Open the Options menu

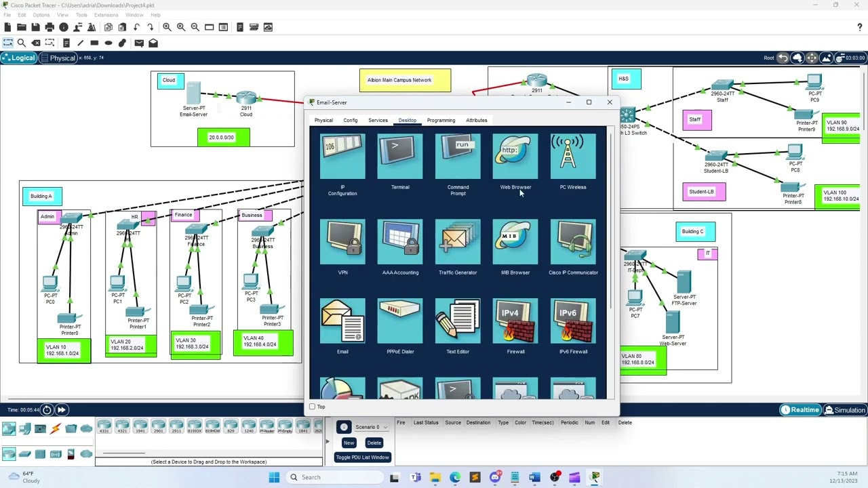click(41, 15)
